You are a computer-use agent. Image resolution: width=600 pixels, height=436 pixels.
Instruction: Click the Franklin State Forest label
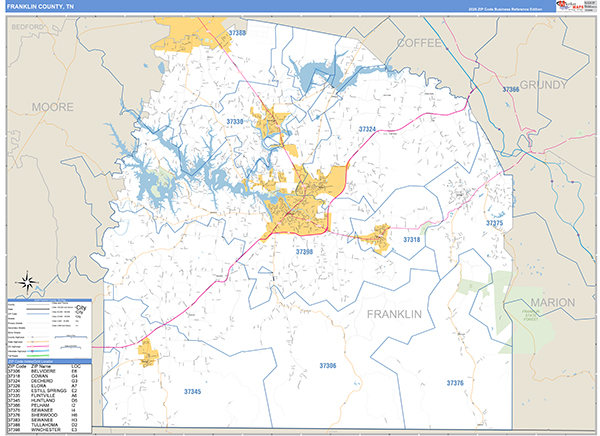click(x=531, y=315)
